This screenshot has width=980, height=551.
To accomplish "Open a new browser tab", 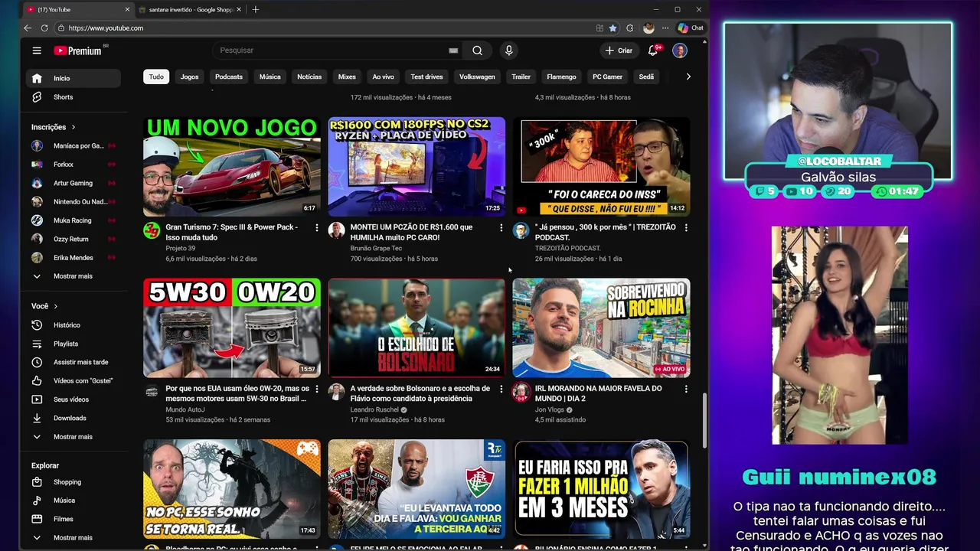I will (256, 9).
